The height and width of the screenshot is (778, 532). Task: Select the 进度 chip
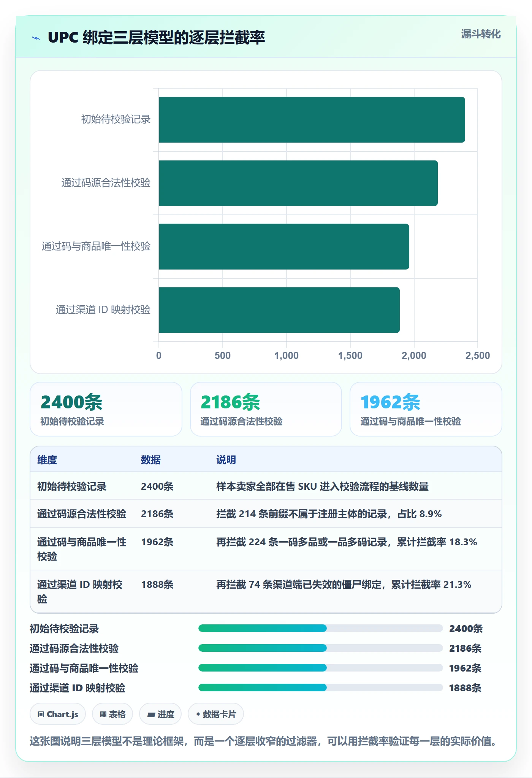160,714
